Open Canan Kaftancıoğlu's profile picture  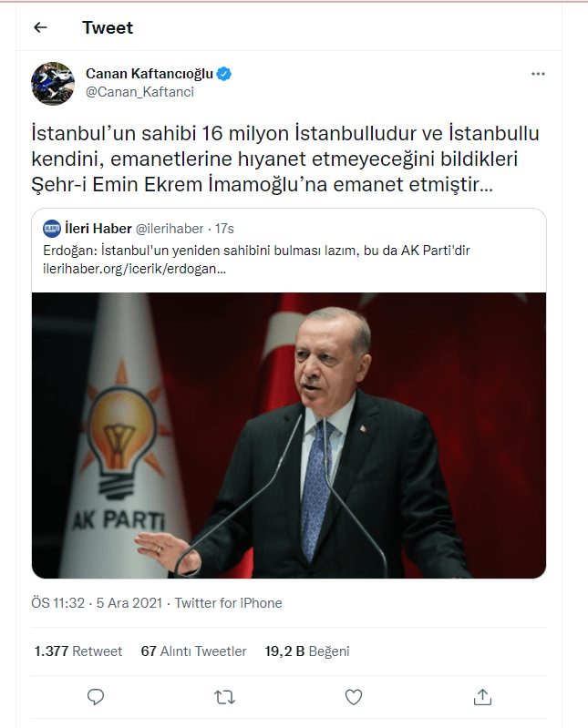click(53, 84)
